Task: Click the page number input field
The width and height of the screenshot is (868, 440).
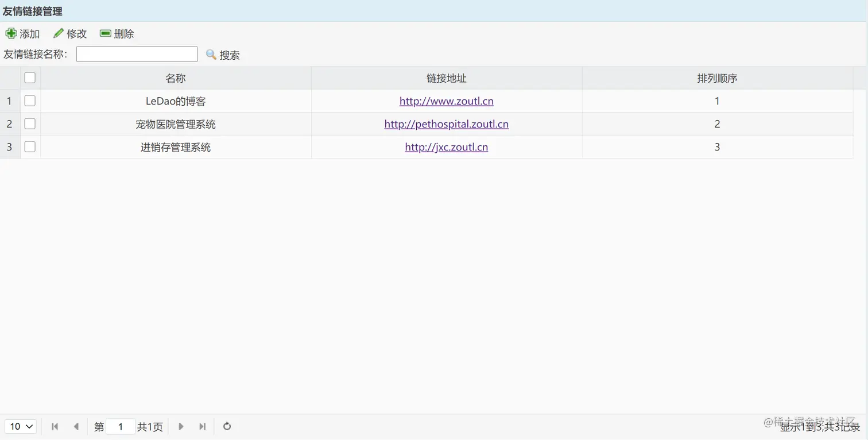Action: click(121, 426)
